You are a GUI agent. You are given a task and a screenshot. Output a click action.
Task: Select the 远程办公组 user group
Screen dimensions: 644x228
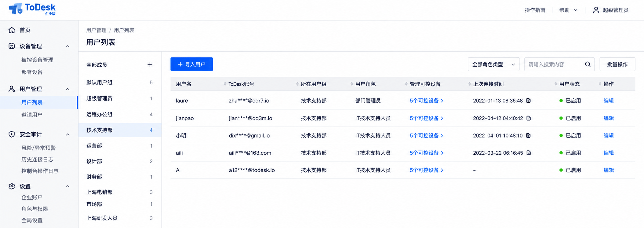(x=120, y=114)
